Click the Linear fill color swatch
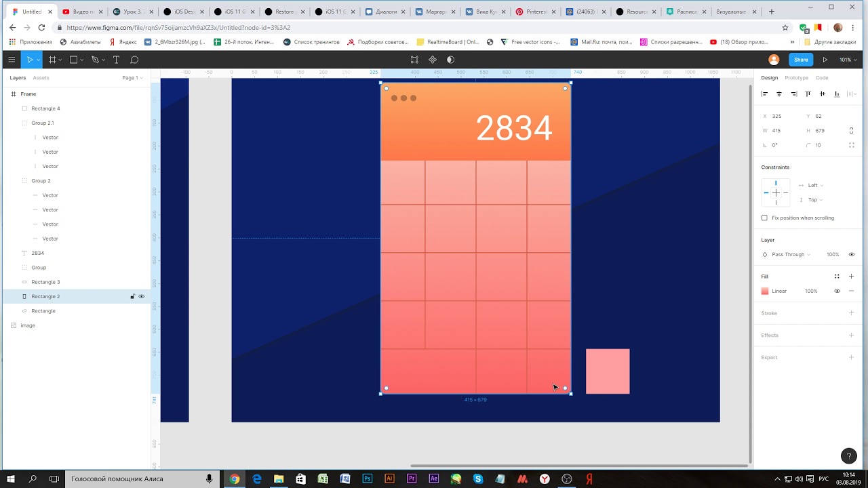Viewport: 868px width, 488px height. click(x=765, y=291)
